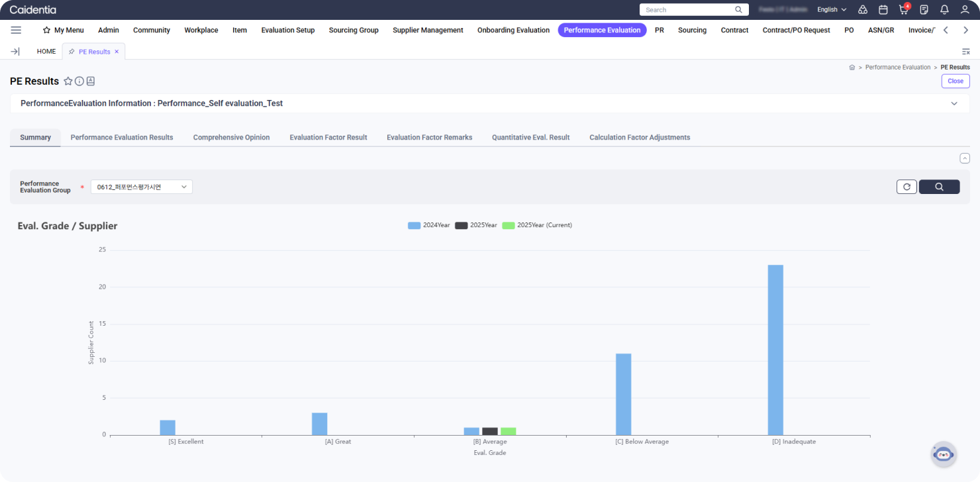Toggle 2025Year (Current) legend series
This screenshot has height=482, width=980.
pos(537,225)
